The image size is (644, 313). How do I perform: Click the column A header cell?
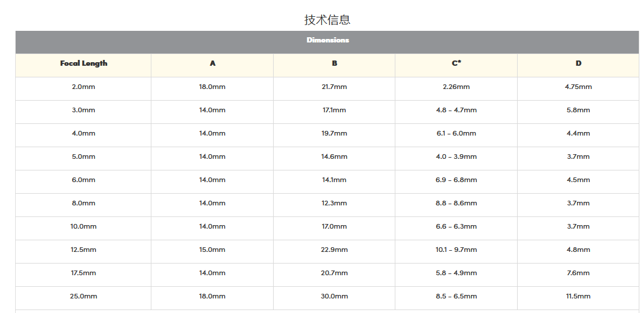212,63
